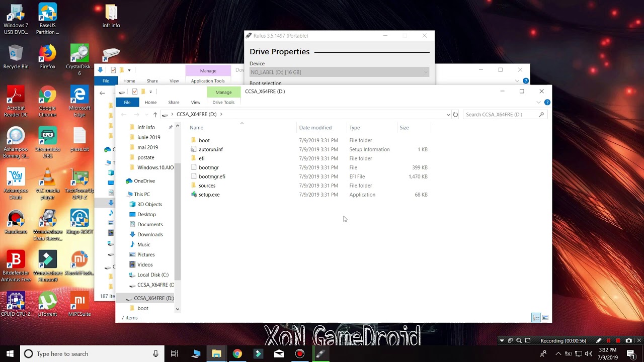Click the Search CCSA_X64FRE (D:) field
Viewport: 644px width, 362px height.
point(505,115)
